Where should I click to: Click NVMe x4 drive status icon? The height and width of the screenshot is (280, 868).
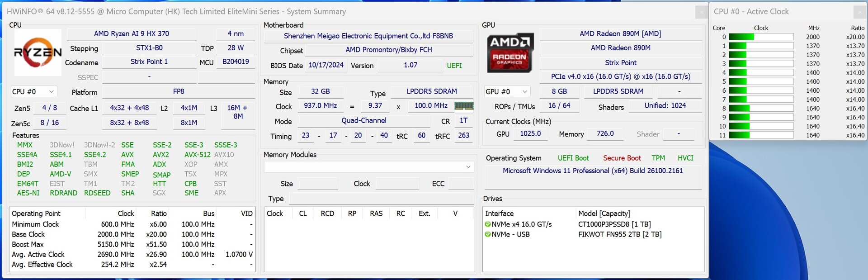pos(488,224)
